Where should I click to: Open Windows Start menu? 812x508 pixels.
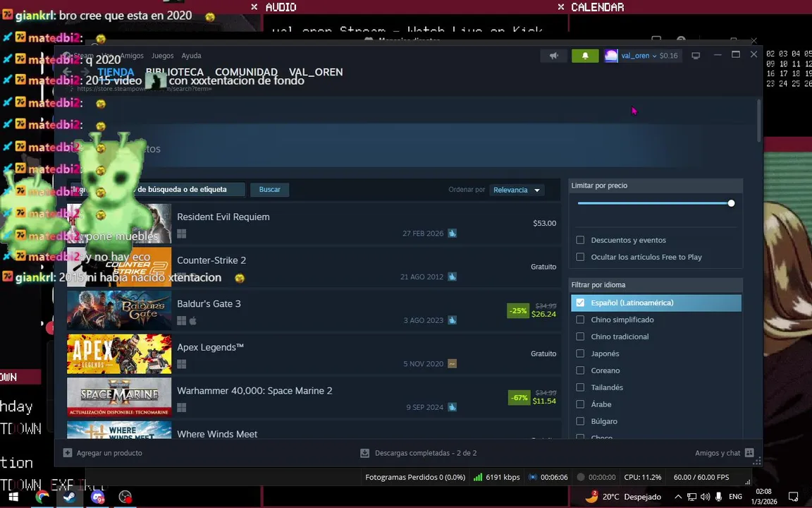point(13,497)
